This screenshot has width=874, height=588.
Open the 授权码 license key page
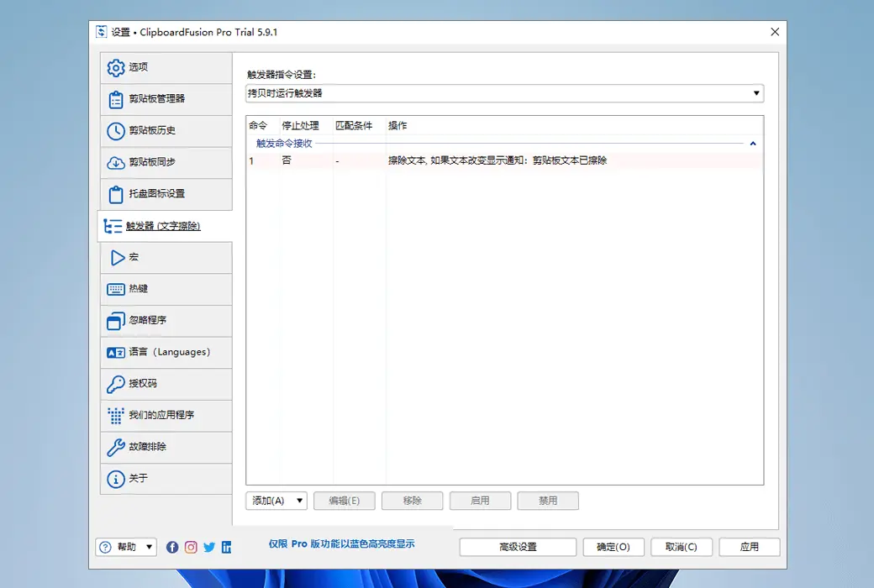pyautogui.click(x=139, y=384)
